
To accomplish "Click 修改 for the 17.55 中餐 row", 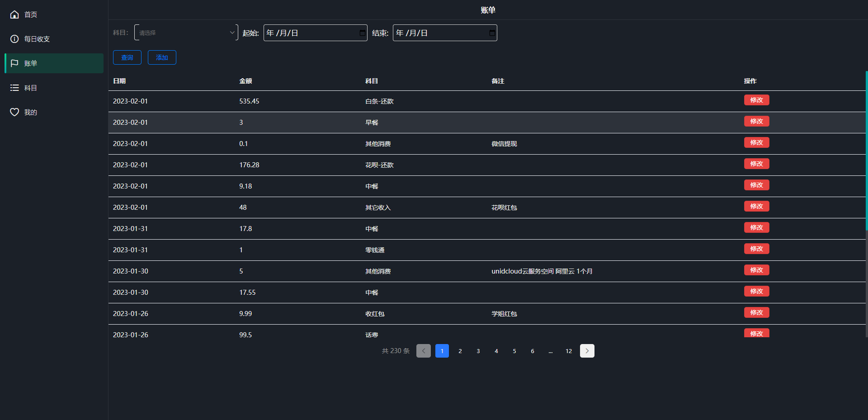I will 757,291.
